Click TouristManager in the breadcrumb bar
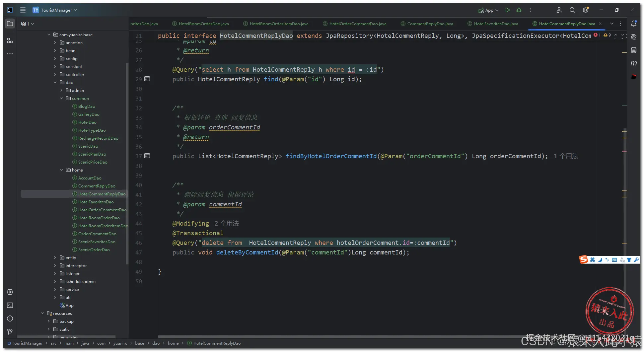Image resolution: width=644 pixels, height=352 pixels. (x=27, y=343)
